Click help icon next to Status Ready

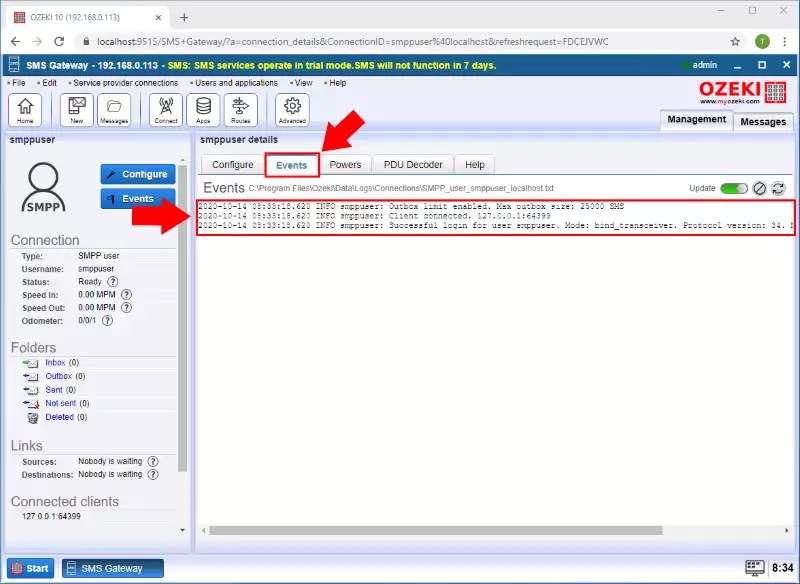pos(113,282)
